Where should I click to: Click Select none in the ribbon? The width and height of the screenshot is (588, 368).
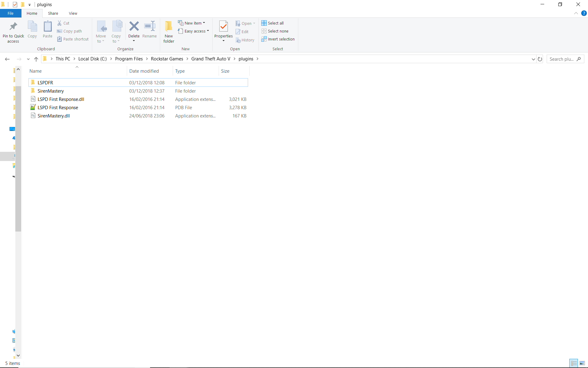coord(275,31)
